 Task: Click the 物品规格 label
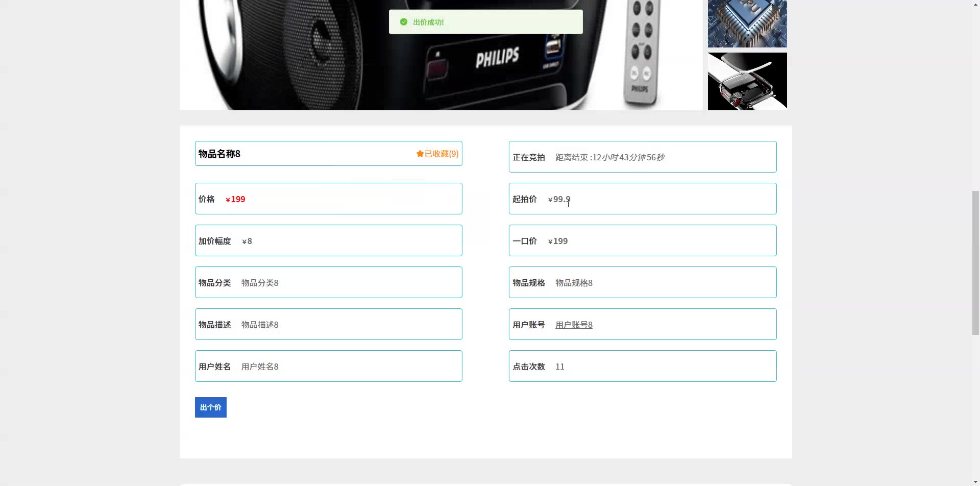coord(529,283)
